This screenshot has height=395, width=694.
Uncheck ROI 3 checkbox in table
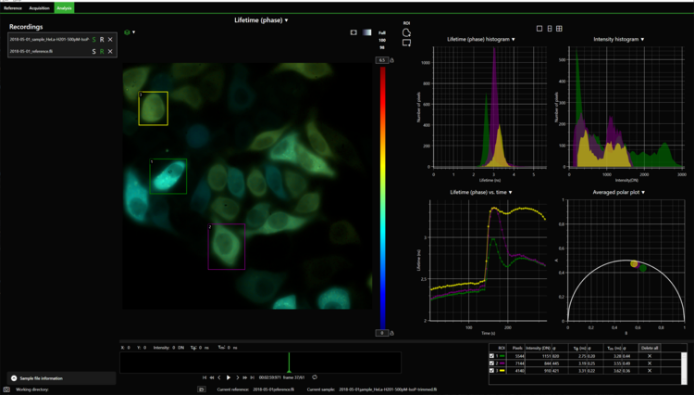[492, 371]
